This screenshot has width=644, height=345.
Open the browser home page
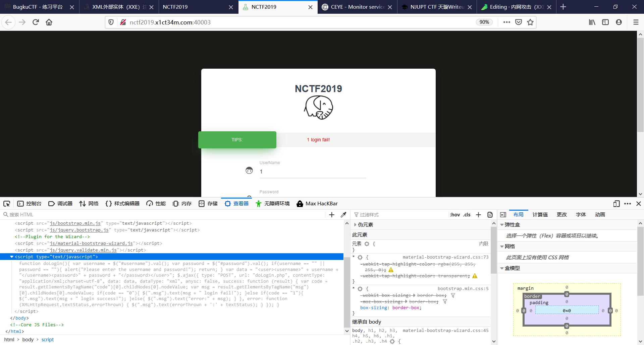point(49,22)
